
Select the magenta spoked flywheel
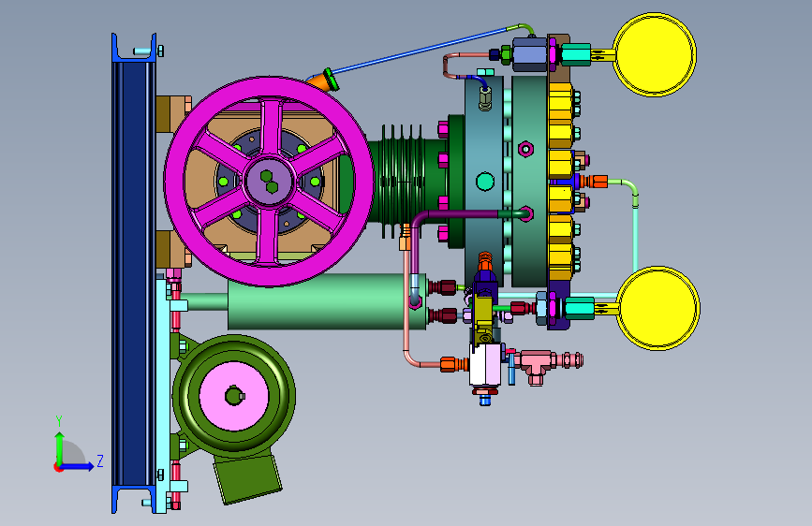[x=269, y=182]
